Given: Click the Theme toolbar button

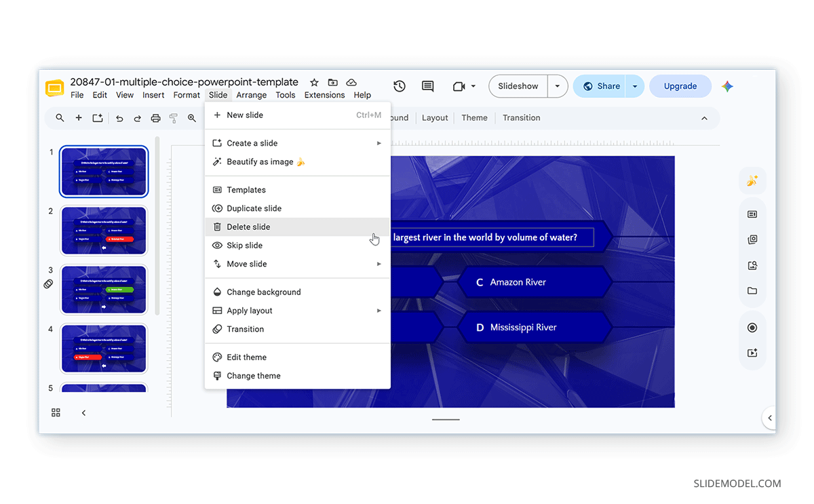Looking at the screenshot, I should 474,118.
